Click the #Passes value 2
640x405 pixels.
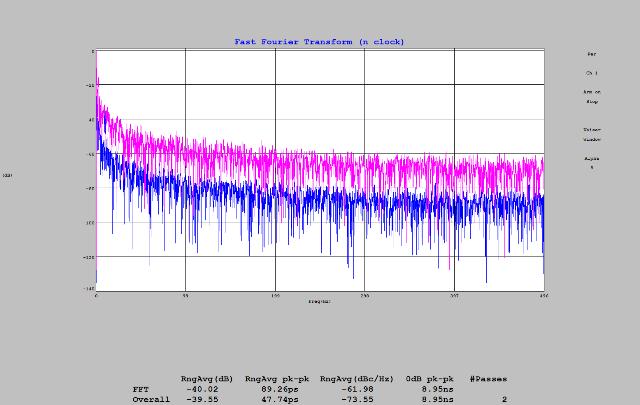tap(504, 399)
